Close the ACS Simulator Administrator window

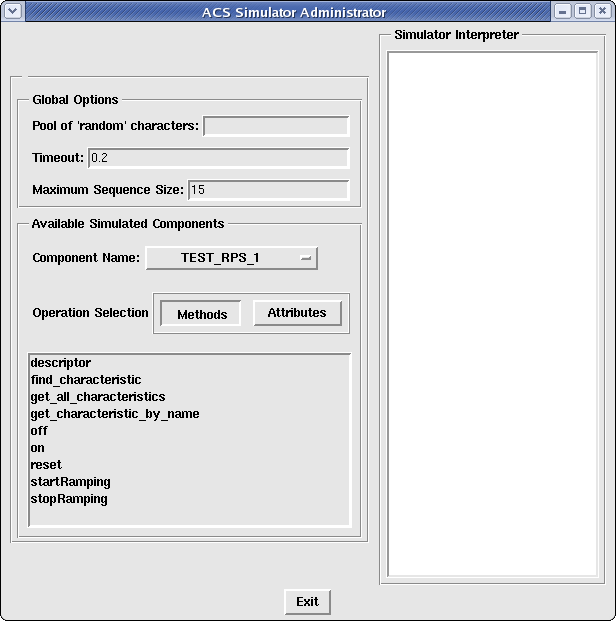coord(600,12)
